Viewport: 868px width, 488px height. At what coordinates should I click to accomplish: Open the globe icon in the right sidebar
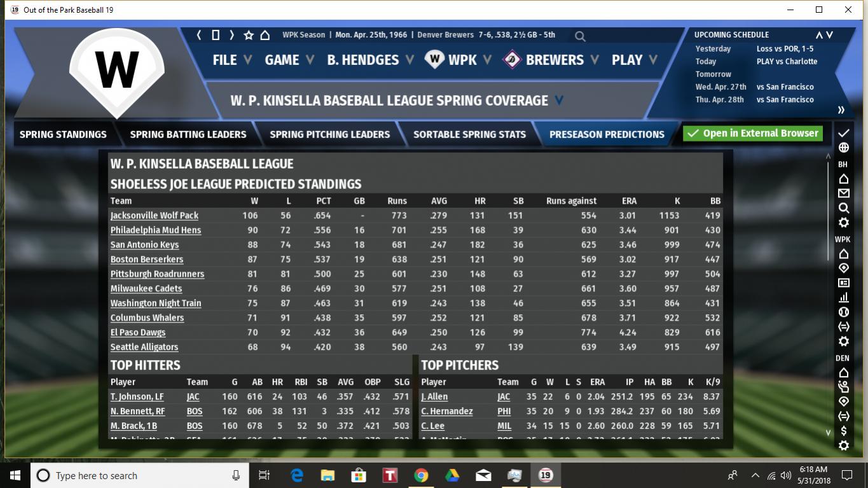point(843,148)
